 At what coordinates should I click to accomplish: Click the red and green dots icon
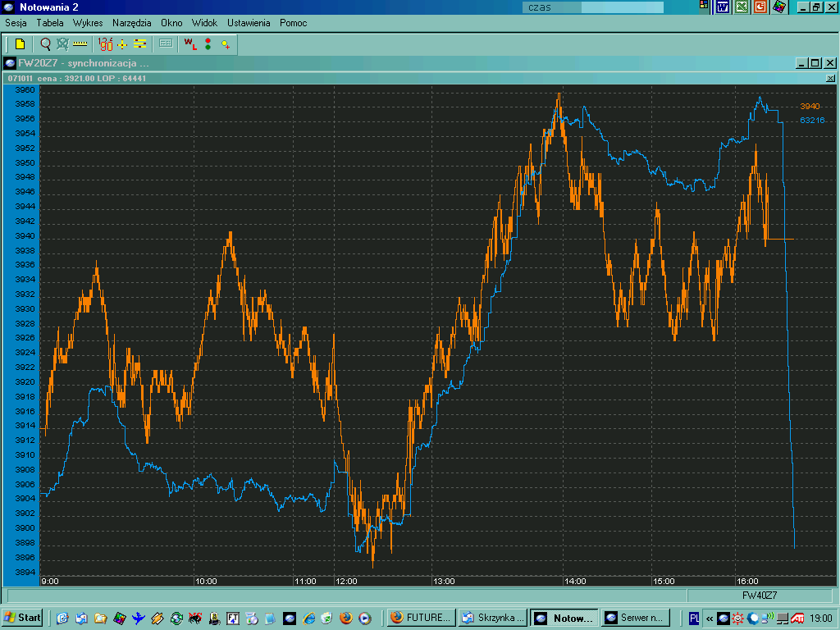[x=208, y=44]
